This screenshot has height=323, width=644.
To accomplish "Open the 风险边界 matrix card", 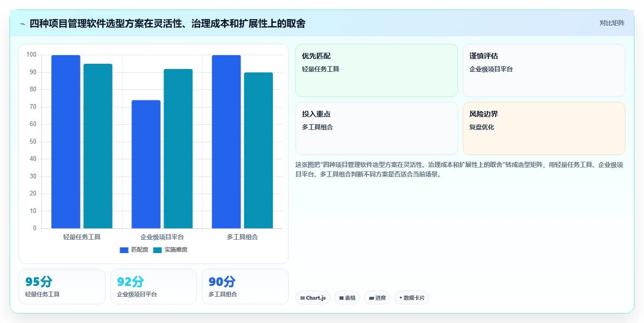I will pyautogui.click(x=544, y=128).
